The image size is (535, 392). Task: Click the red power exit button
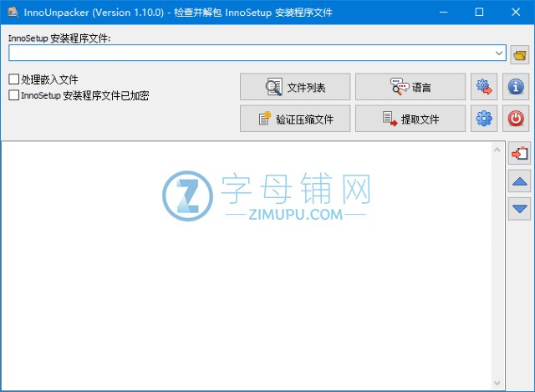coord(516,119)
